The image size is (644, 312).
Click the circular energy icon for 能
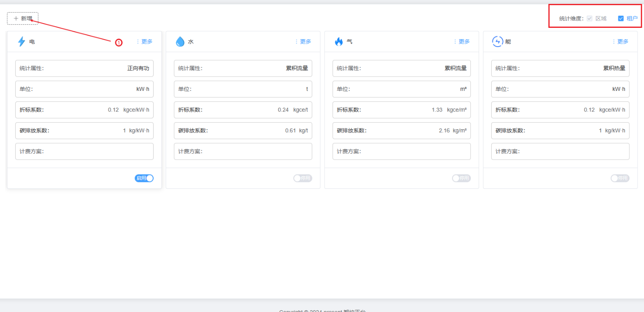[x=497, y=42]
